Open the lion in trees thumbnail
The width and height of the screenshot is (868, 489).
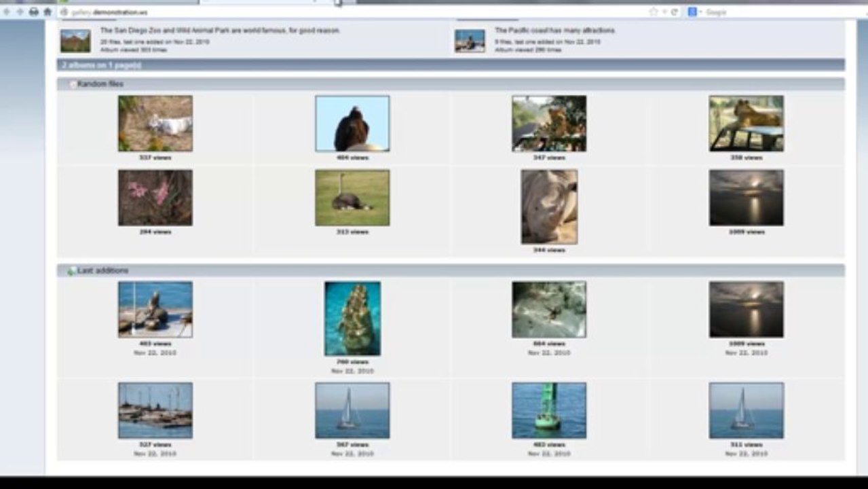click(549, 123)
